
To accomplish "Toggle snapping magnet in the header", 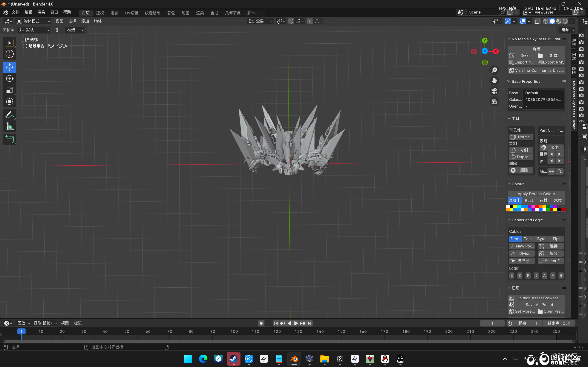I will (x=291, y=21).
